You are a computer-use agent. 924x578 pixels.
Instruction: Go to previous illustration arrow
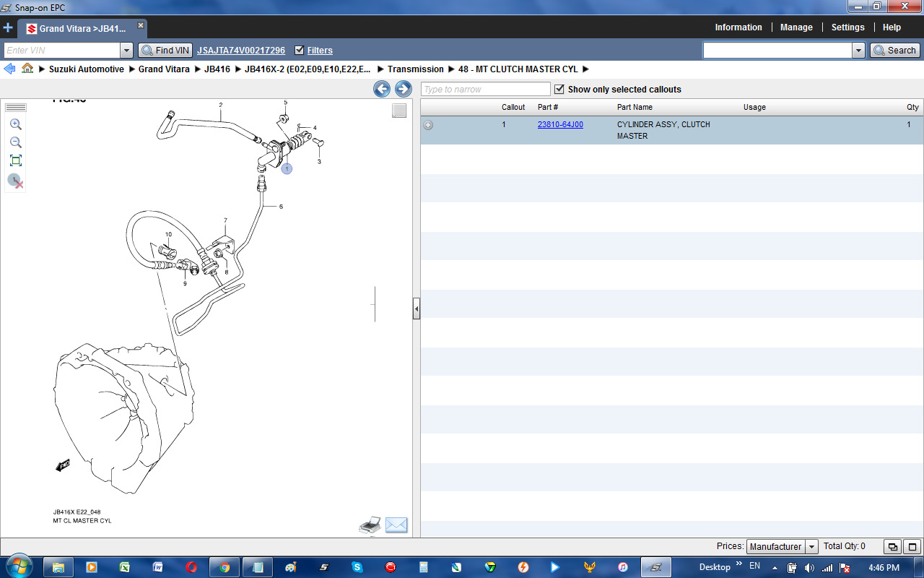(382, 89)
